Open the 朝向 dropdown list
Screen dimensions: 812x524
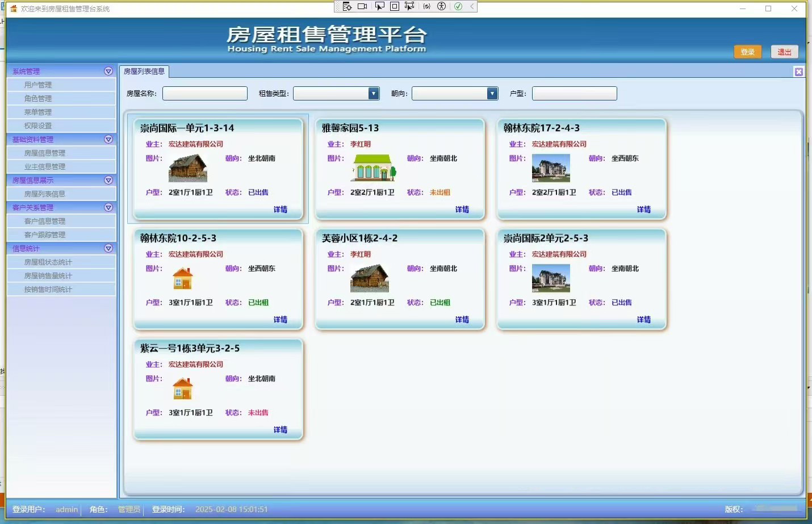(492, 94)
